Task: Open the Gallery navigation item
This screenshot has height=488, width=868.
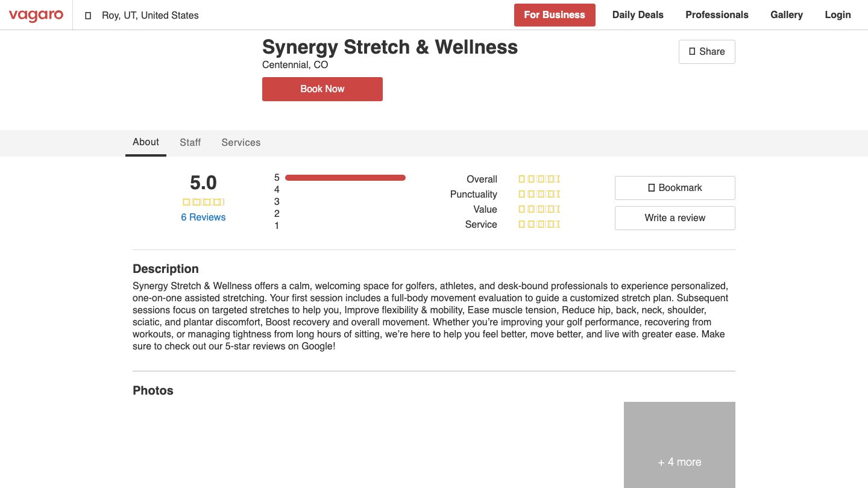Action: click(787, 14)
